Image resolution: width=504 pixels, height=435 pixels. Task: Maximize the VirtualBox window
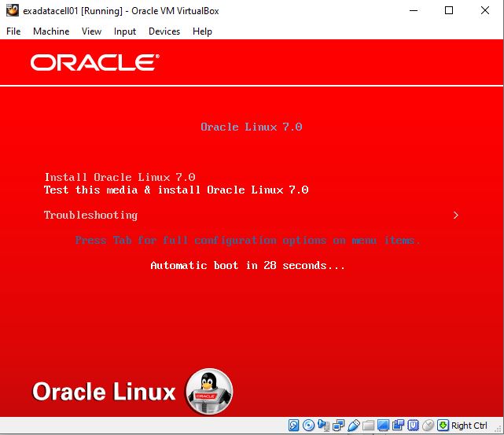coord(449,10)
